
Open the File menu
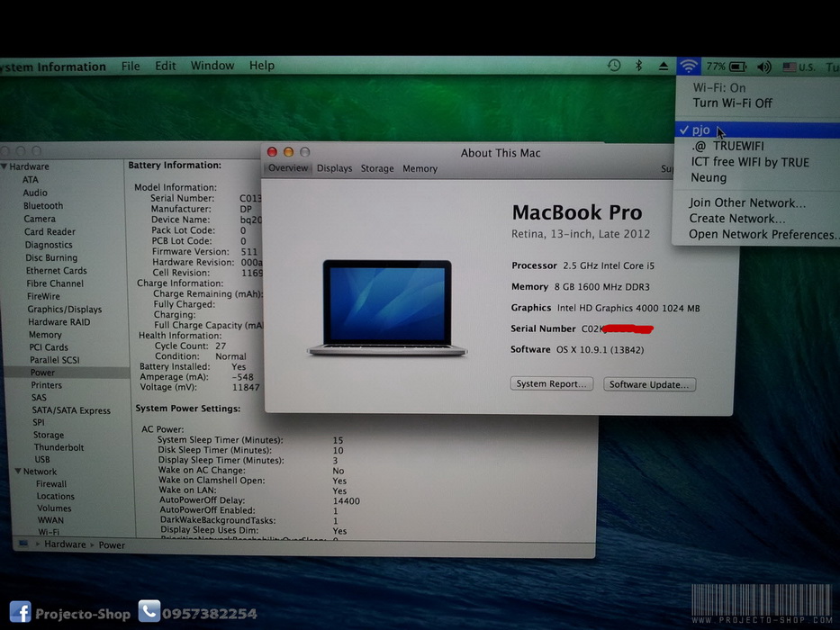[131, 66]
